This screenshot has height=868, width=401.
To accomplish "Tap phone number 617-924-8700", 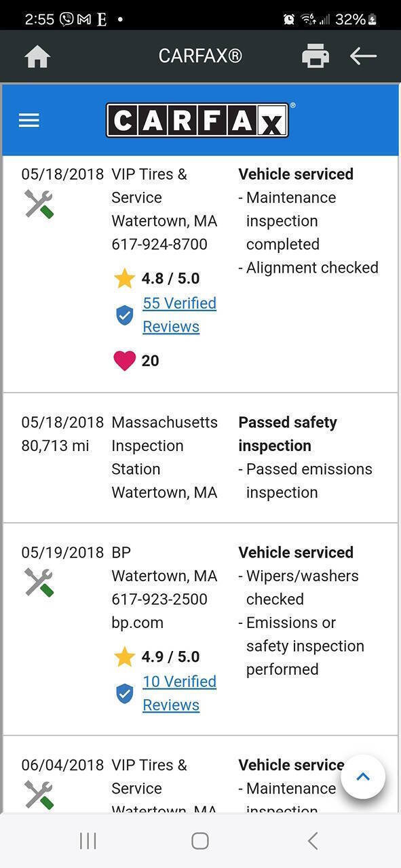I will click(x=159, y=244).
